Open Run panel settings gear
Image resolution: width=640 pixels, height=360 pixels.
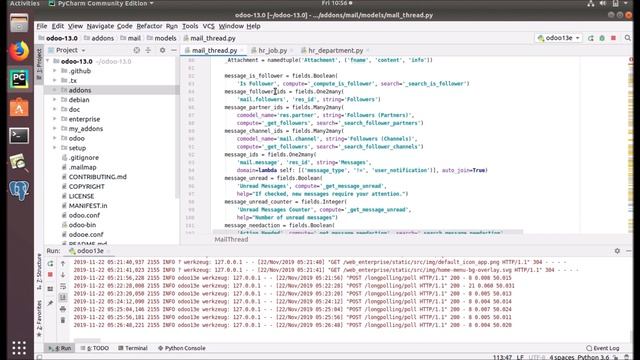point(617,251)
